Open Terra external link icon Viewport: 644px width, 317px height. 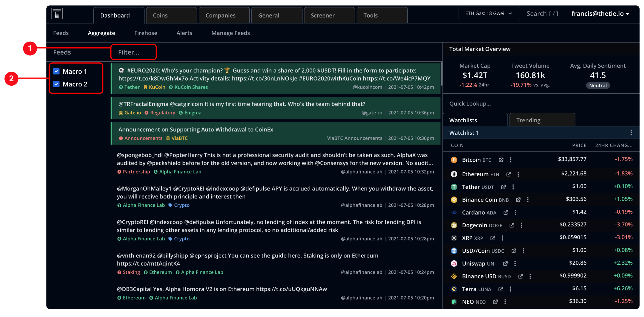[x=501, y=289]
